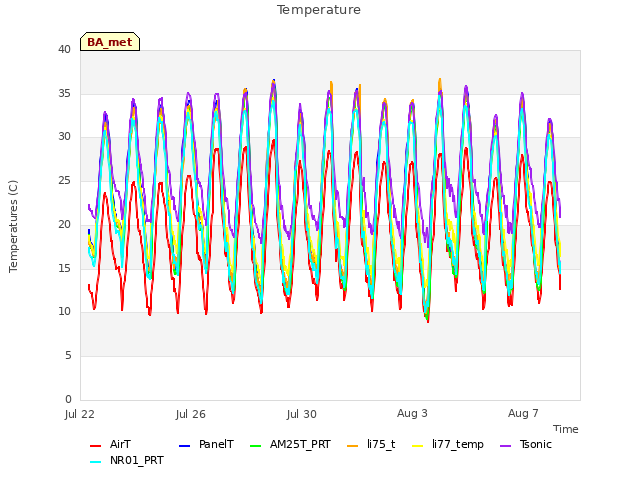Click the Jul 30 x-axis label

tap(302, 414)
